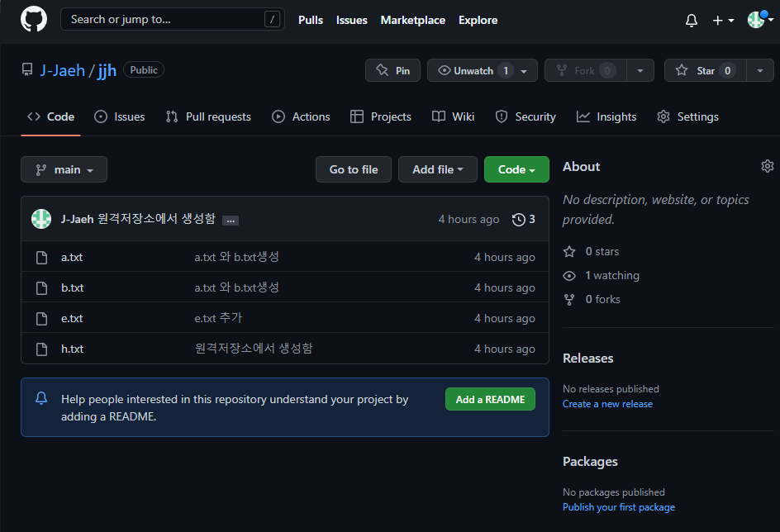The width and height of the screenshot is (780, 532).
Task: Open the Issues tab
Action: 120,116
